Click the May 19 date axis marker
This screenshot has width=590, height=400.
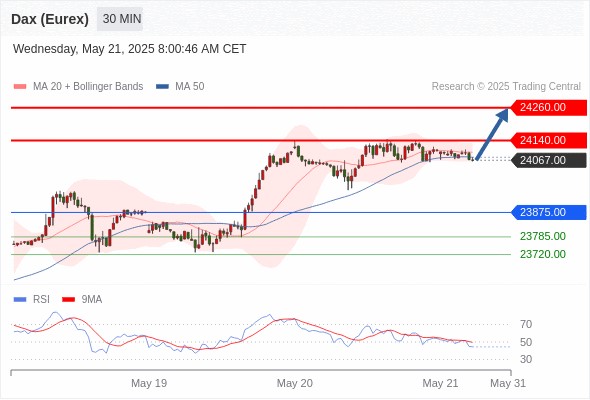pyautogui.click(x=149, y=383)
